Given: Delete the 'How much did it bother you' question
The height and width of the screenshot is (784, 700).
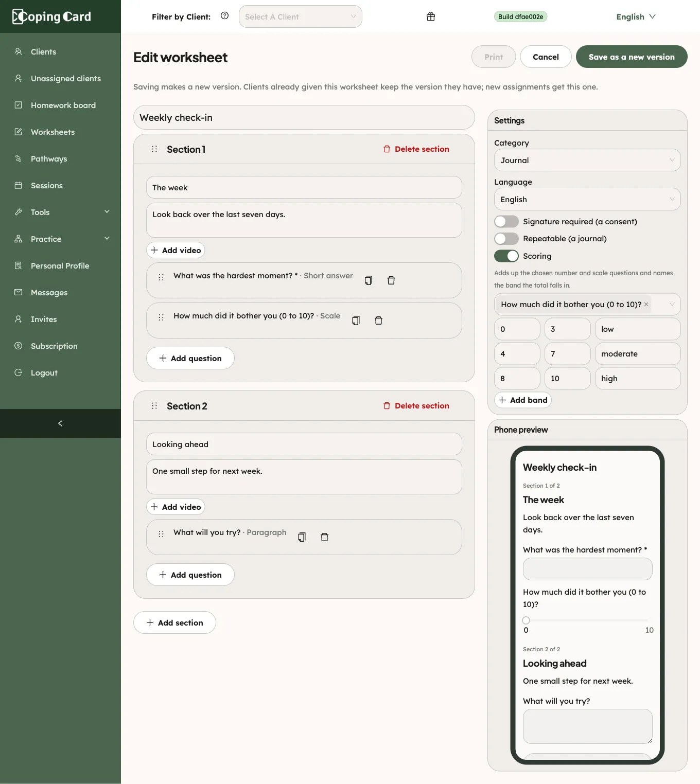Looking at the screenshot, I should [378, 320].
